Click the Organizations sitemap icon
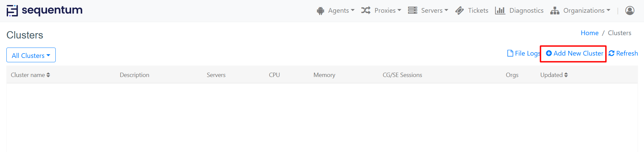 pos(555,11)
